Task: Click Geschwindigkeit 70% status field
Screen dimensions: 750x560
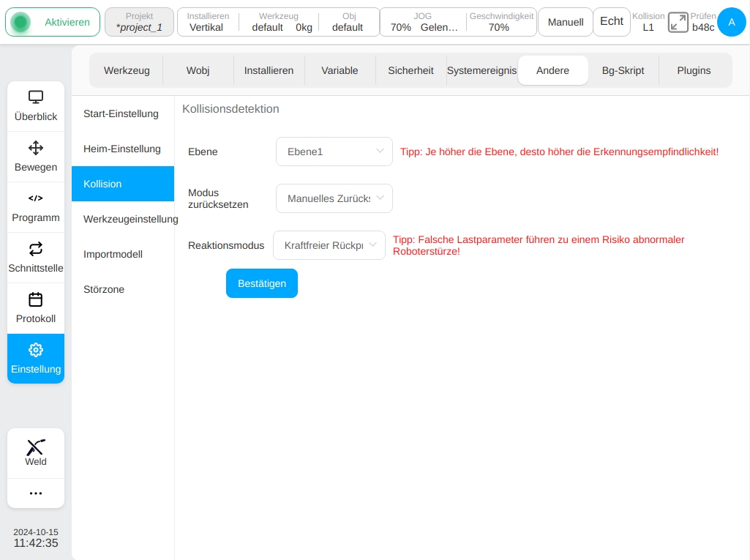Action: [500, 22]
